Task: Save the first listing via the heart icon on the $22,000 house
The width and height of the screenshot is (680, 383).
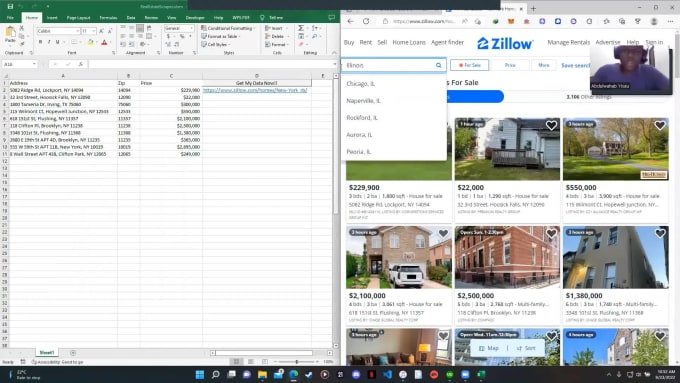Action: point(551,125)
